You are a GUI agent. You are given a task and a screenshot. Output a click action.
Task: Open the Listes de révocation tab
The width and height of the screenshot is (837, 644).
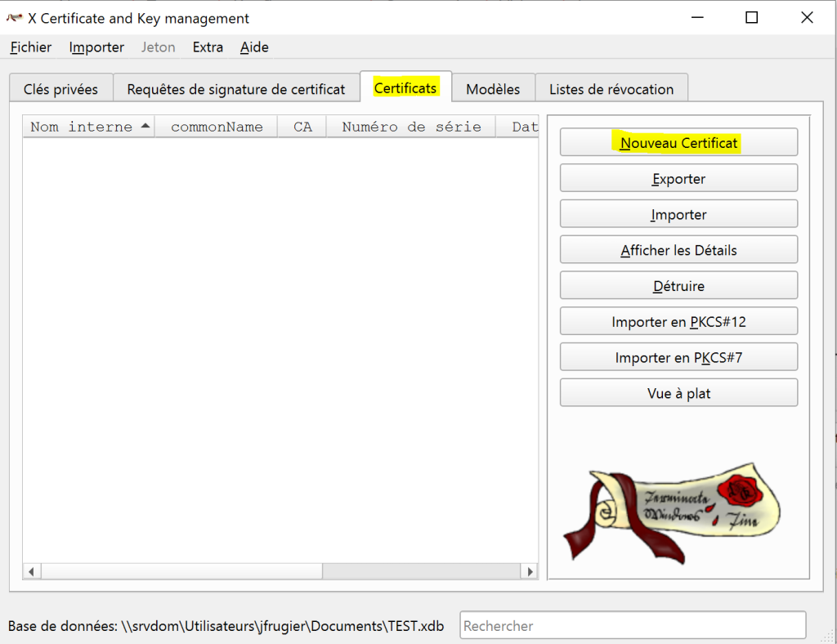(611, 89)
